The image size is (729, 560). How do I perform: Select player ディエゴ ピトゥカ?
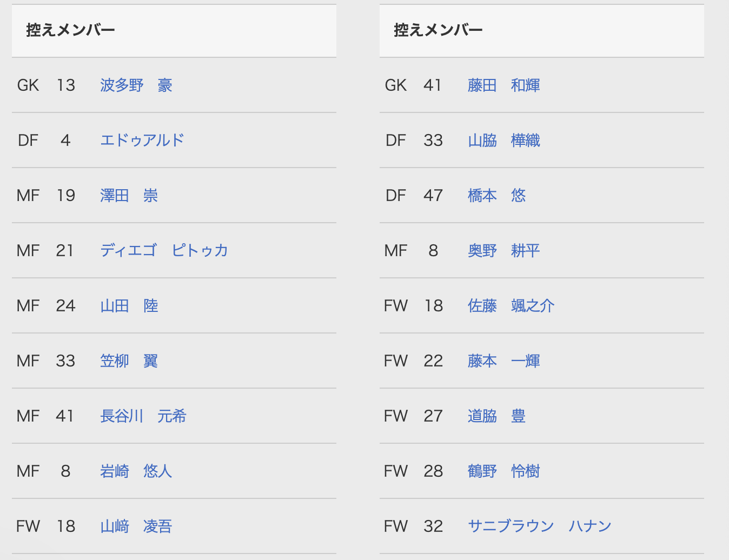click(x=164, y=251)
